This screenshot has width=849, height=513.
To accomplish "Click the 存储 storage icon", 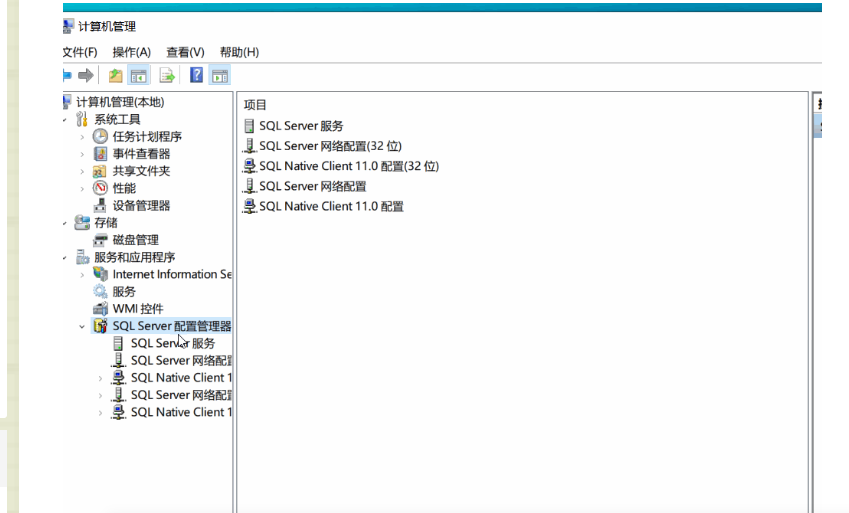I will [x=82, y=223].
